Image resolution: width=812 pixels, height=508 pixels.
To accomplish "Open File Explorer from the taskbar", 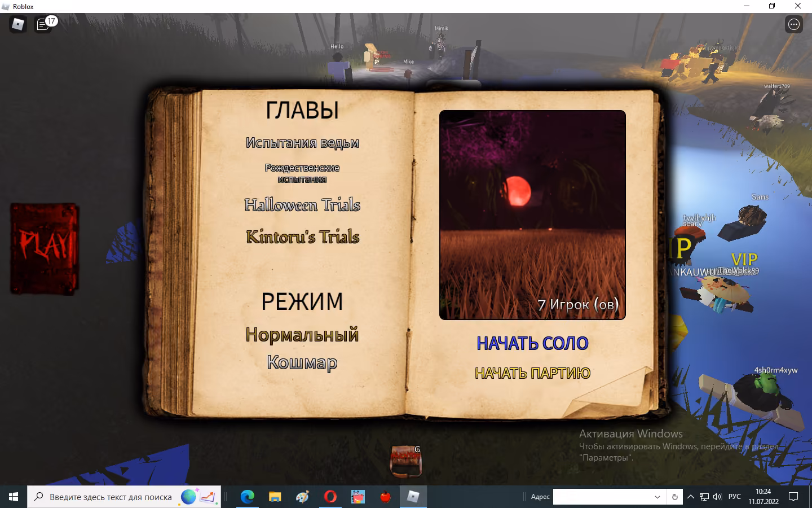I will click(x=275, y=497).
